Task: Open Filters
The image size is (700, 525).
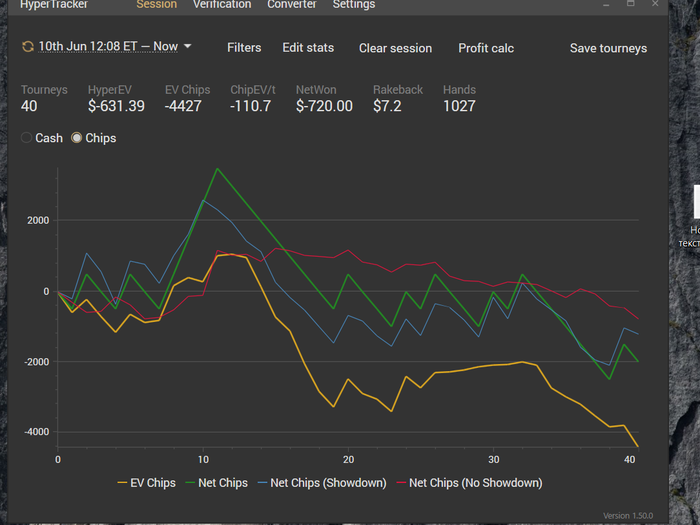Action: (244, 48)
